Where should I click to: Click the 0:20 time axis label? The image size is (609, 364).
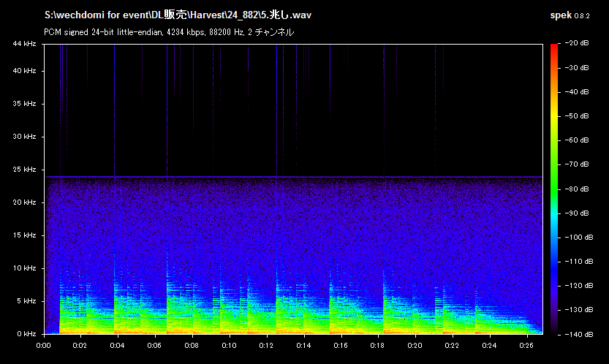[x=415, y=346]
